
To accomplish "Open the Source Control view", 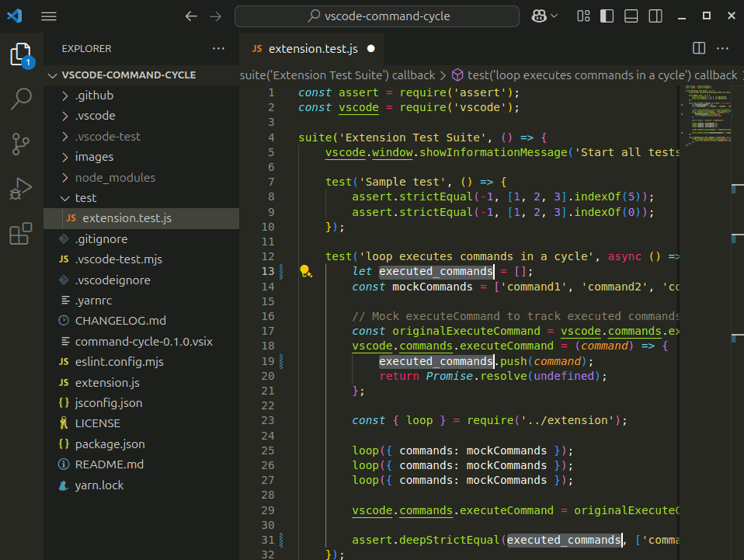I will tap(21, 144).
